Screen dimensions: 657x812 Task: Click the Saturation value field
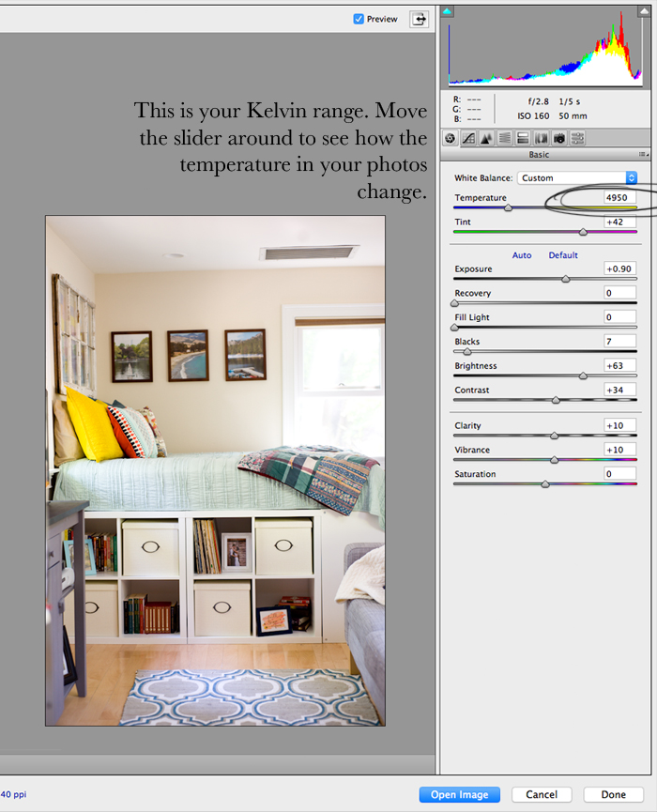[619, 474]
